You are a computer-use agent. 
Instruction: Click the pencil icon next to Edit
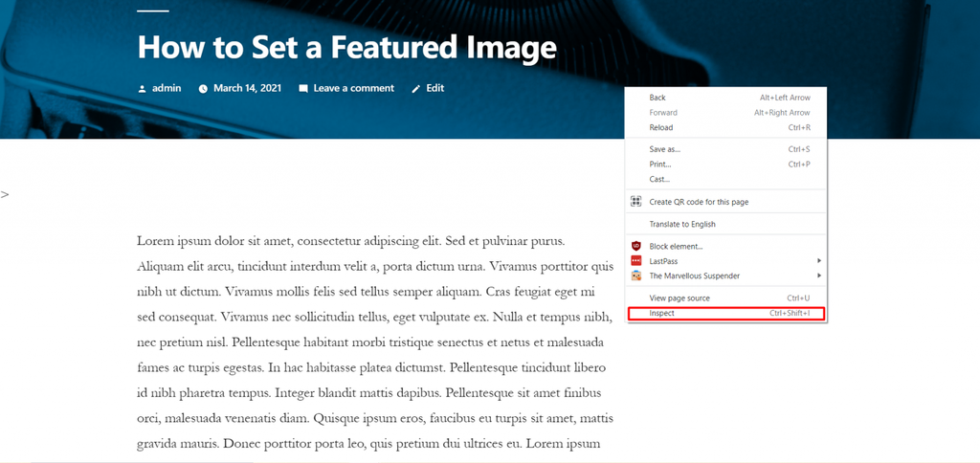pos(416,89)
